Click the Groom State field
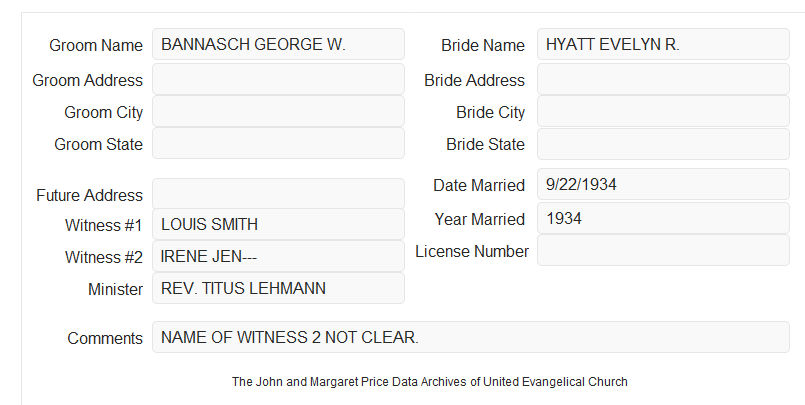The image size is (805, 405). (x=278, y=143)
